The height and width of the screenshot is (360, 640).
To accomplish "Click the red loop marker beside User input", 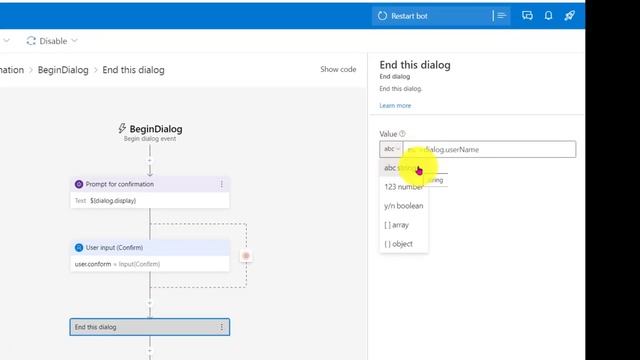I will point(246,256).
